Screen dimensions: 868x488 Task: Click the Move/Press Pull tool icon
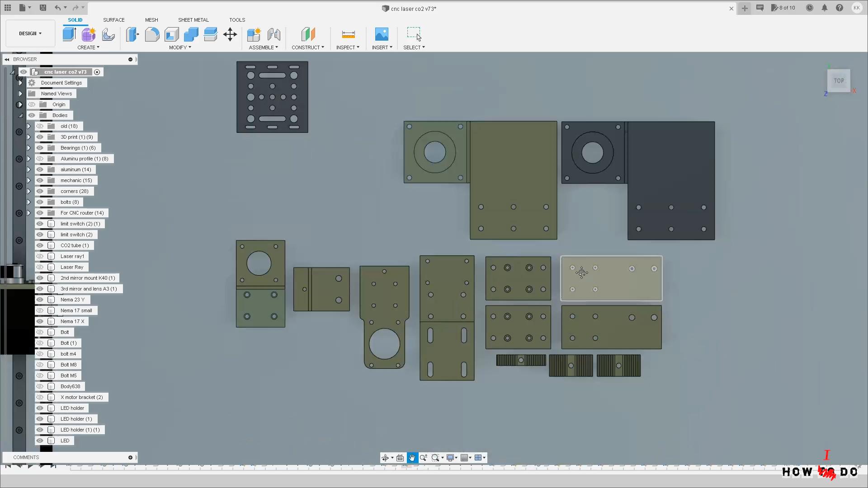click(230, 34)
